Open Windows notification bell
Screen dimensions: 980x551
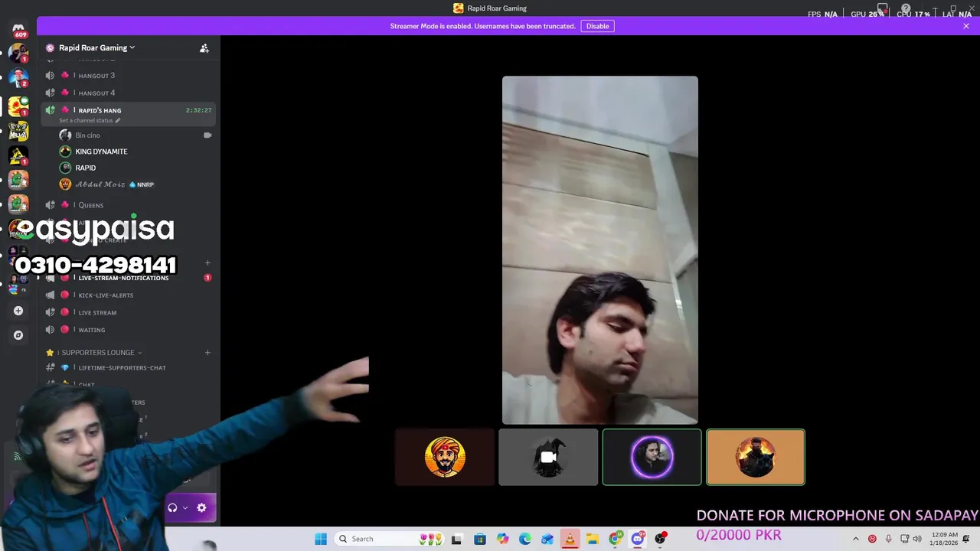pos(966,540)
